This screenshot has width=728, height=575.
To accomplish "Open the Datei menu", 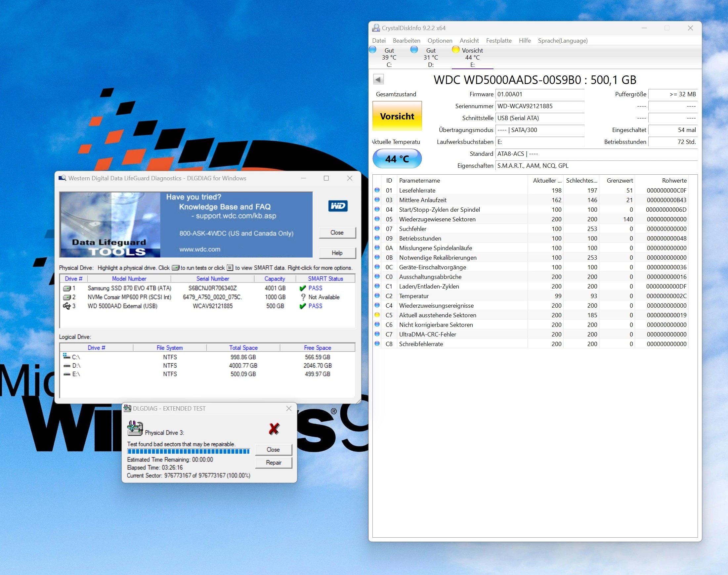I will pyautogui.click(x=379, y=41).
